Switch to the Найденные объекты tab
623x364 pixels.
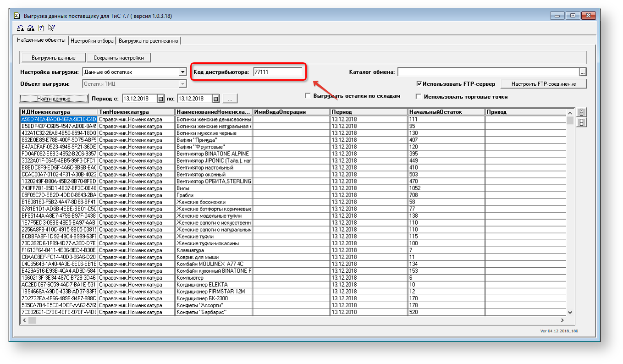click(x=41, y=40)
